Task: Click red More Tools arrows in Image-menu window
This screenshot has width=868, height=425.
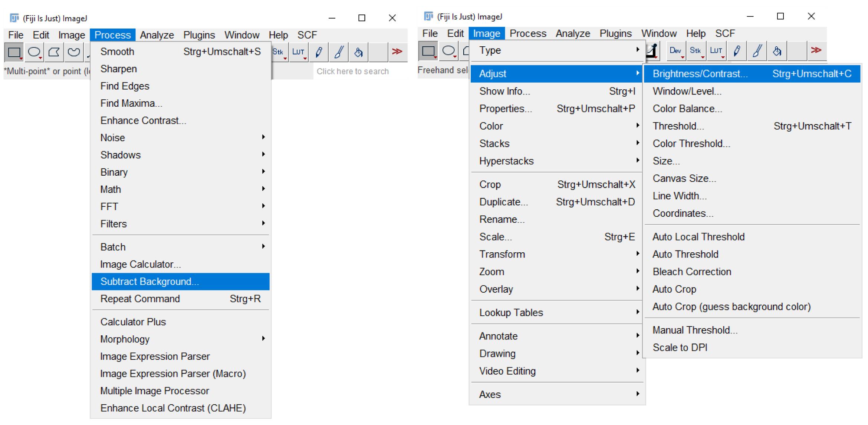Action: coord(816,50)
